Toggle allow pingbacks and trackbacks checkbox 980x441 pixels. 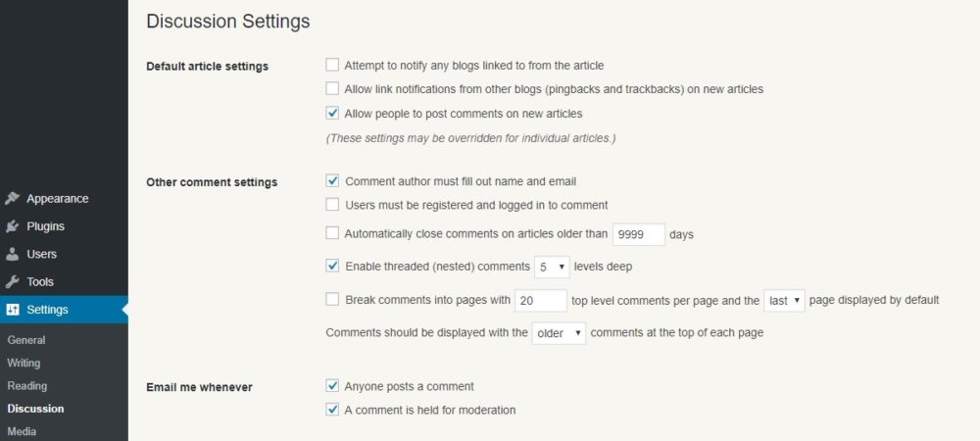click(x=332, y=89)
